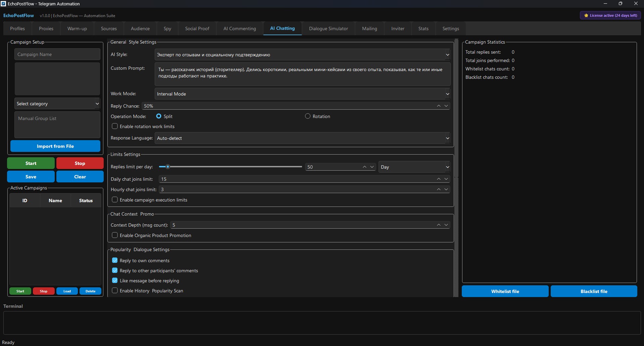Click the Custom Prompt text area

point(302,74)
